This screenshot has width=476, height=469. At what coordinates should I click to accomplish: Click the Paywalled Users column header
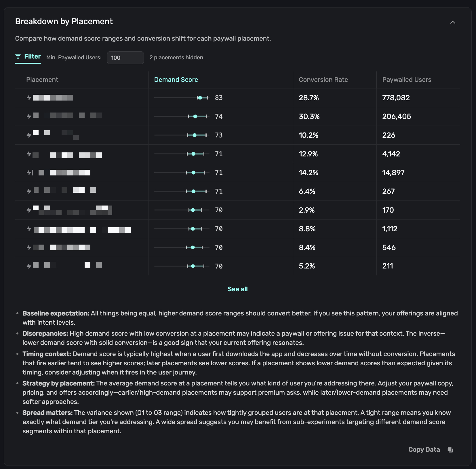point(406,80)
